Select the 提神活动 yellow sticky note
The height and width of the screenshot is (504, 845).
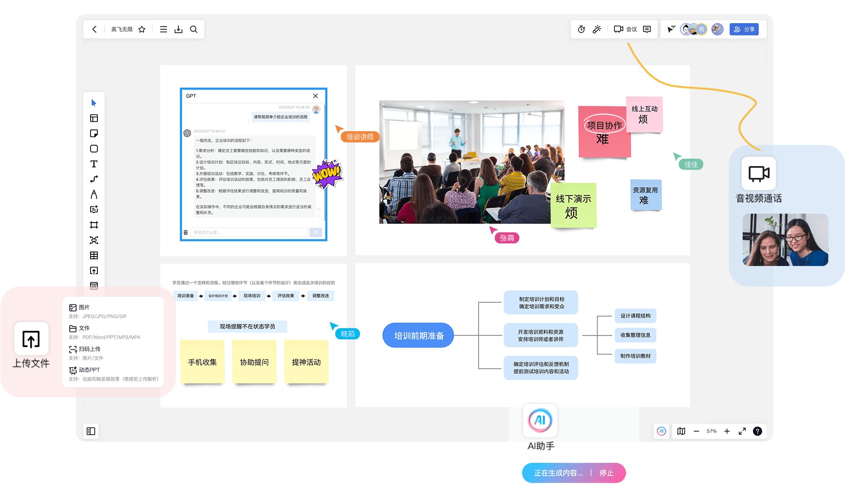pos(306,362)
